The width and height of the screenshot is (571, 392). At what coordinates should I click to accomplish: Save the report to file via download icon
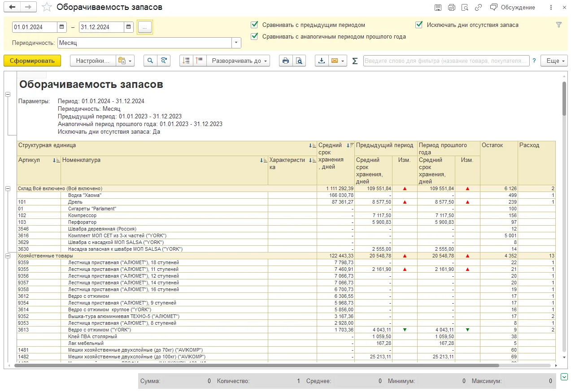[322, 61]
